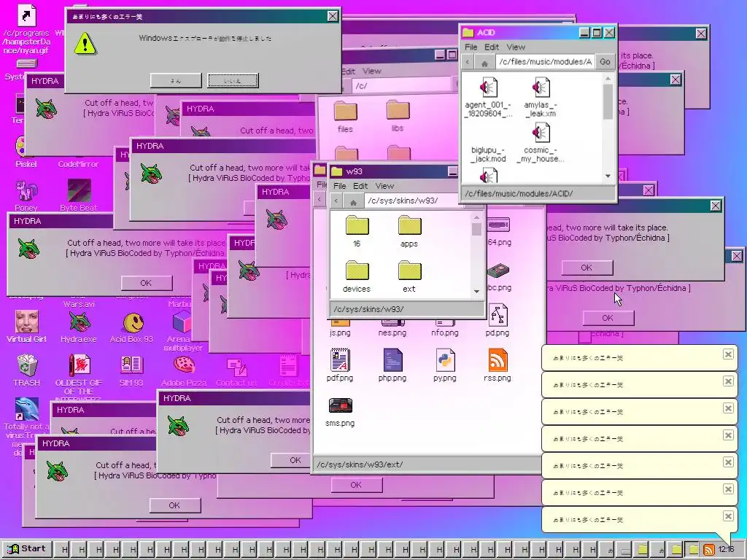Click the ACID window address field

point(545,62)
